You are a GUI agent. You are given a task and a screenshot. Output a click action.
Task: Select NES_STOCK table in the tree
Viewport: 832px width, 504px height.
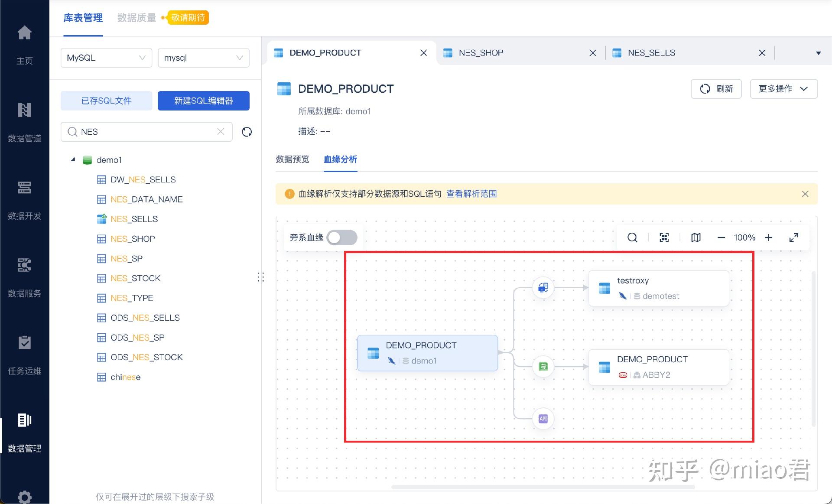point(135,278)
